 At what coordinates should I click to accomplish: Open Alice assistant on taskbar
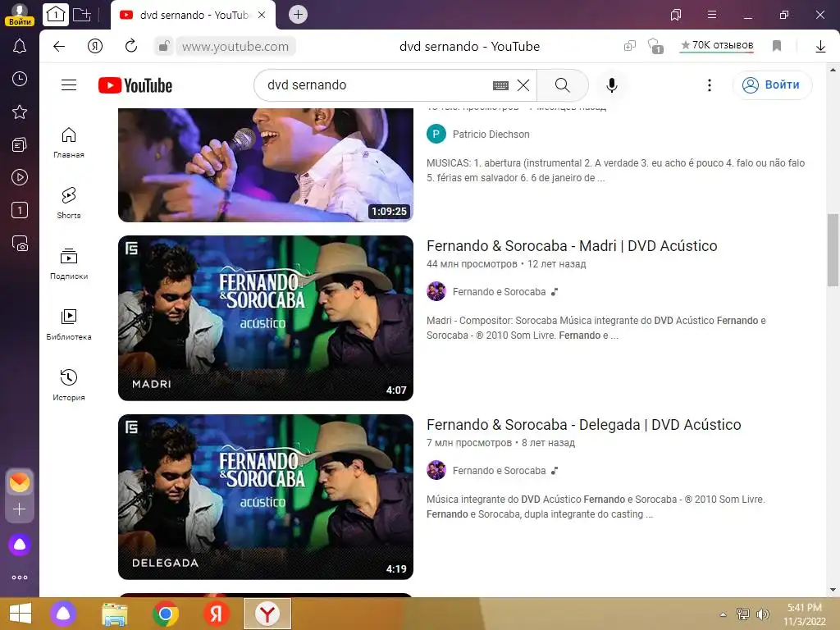(63, 614)
